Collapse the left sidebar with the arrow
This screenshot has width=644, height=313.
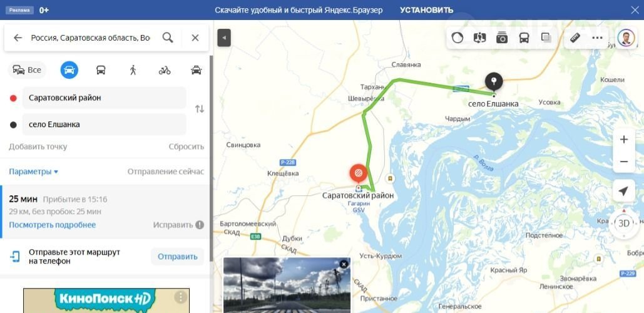tap(224, 38)
